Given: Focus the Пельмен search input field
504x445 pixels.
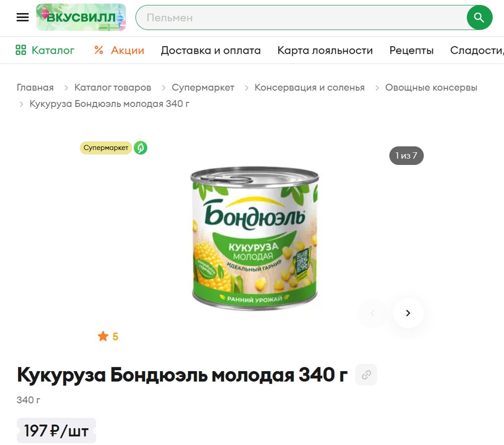Looking at the screenshot, I should tap(301, 17).
